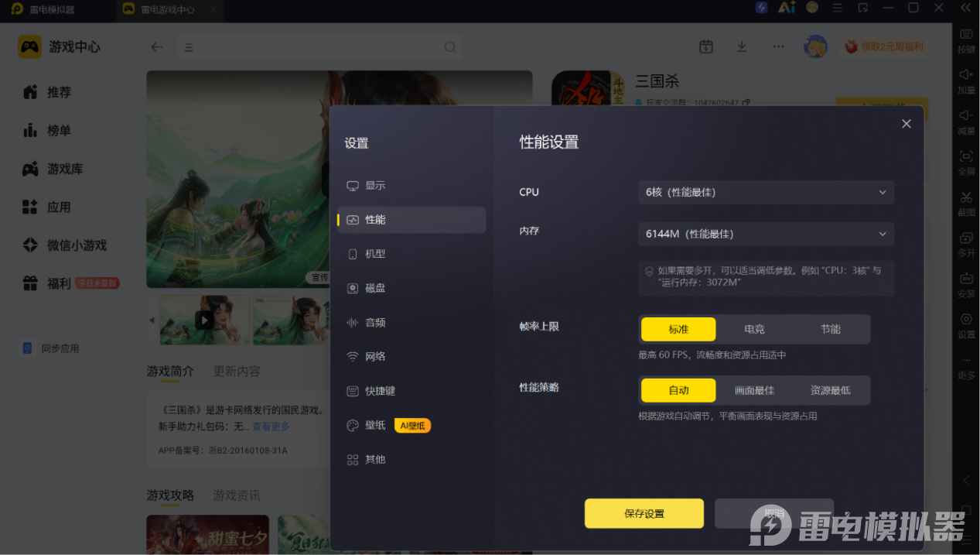This screenshot has width=980, height=555.
Task: Open the three-dot more menu icon
Action: pos(778,46)
